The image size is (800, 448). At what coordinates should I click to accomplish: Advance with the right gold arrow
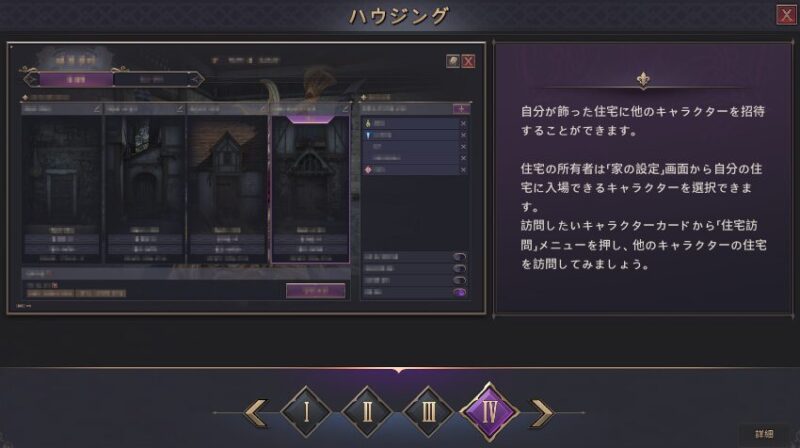click(542, 412)
